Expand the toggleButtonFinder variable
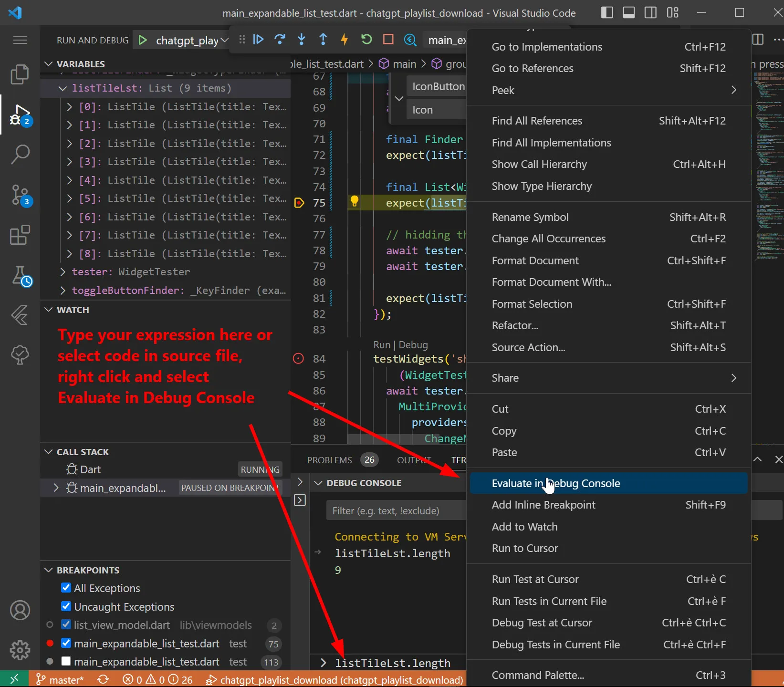This screenshot has width=784, height=687. [63, 290]
